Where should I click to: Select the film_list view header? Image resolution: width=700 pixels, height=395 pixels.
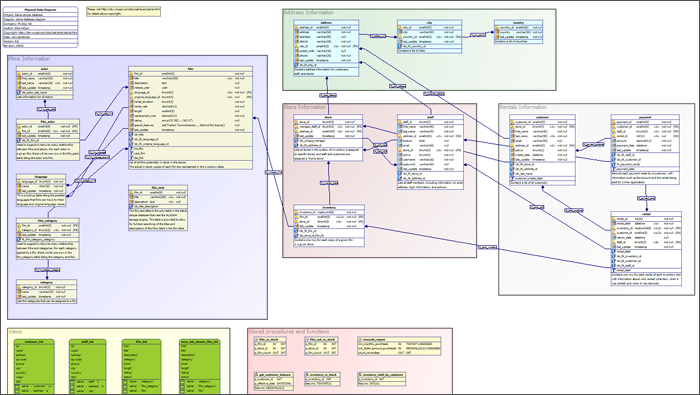click(x=142, y=342)
